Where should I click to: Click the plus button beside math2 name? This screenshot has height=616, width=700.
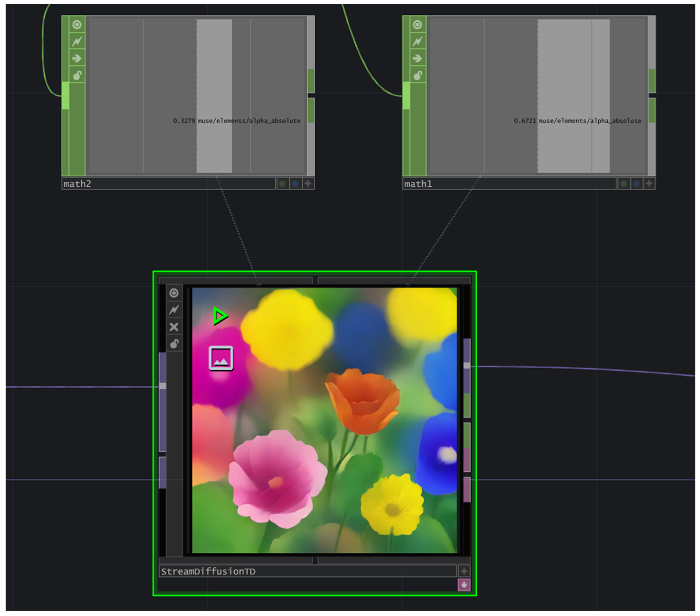tap(308, 184)
